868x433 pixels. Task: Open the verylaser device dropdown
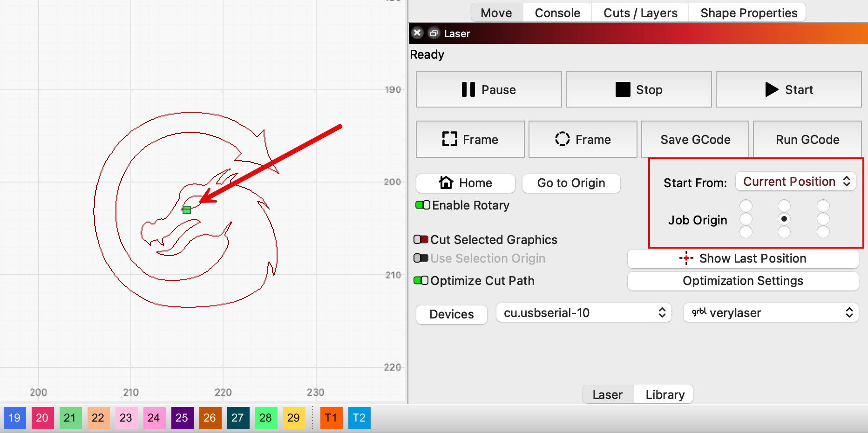[771, 313]
